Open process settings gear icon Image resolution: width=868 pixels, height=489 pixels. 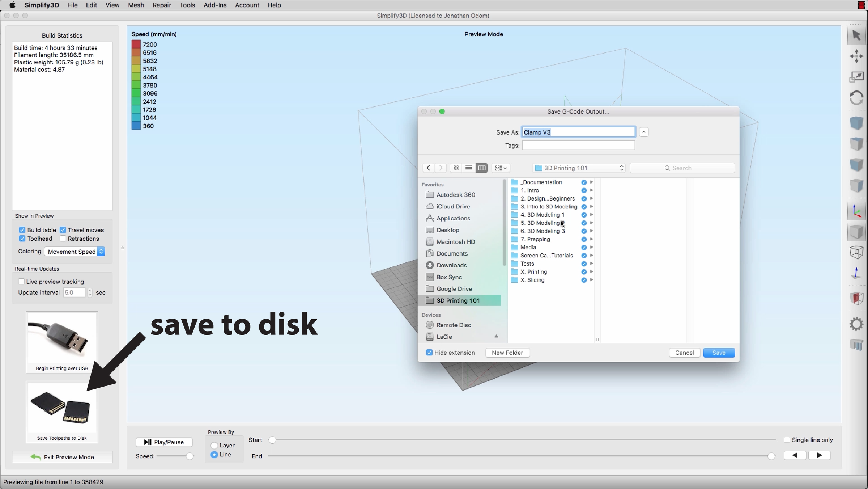click(856, 324)
